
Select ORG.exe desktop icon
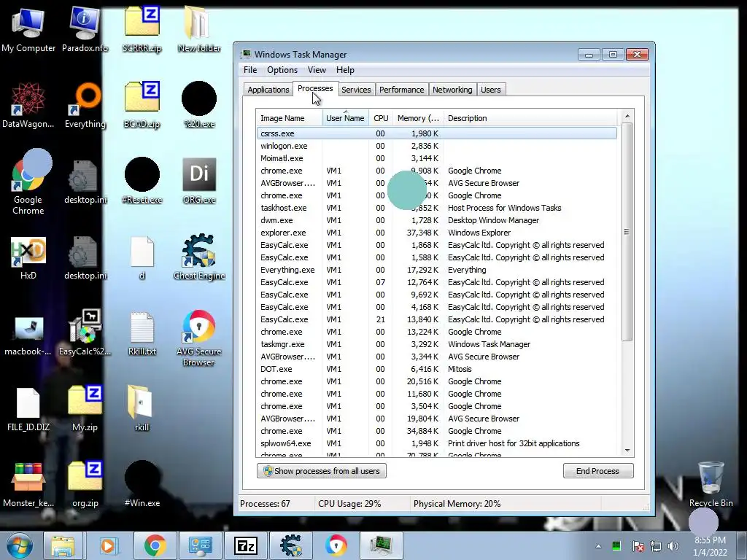pyautogui.click(x=199, y=181)
